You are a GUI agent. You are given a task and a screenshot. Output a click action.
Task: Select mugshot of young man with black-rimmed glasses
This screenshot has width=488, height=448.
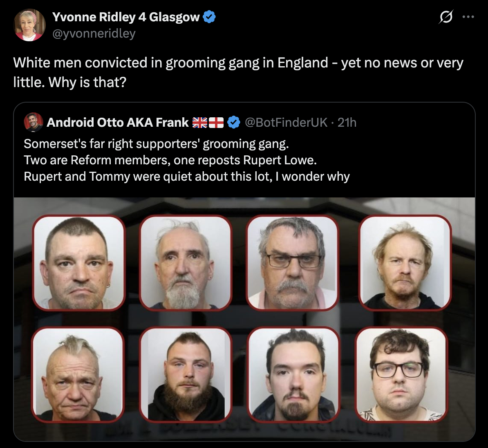(401, 374)
